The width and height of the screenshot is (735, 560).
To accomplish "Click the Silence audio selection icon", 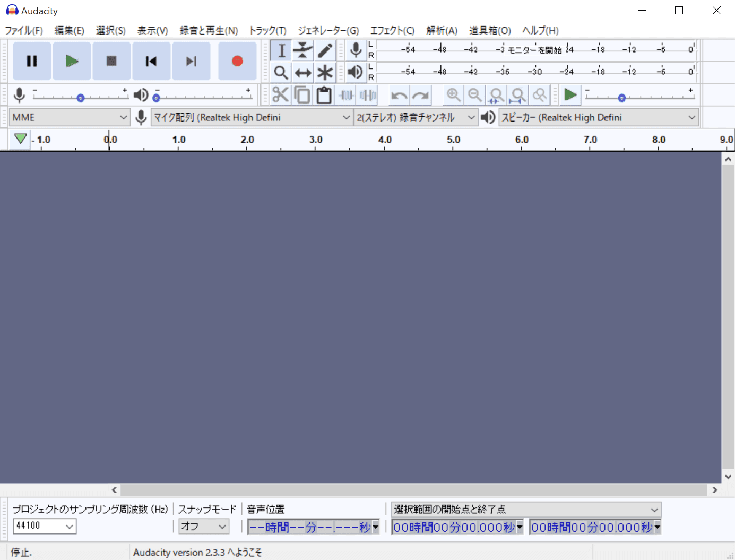I will pyautogui.click(x=368, y=95).
